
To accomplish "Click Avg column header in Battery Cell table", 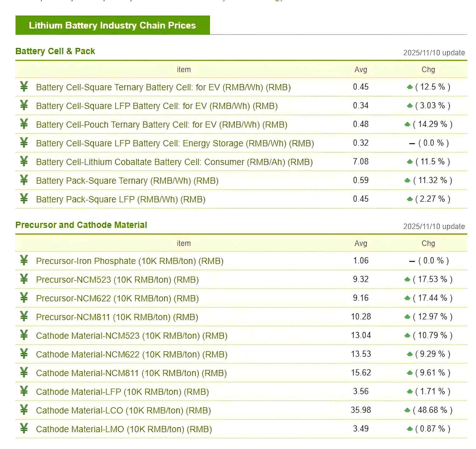I will pyautogui.click(x=361, y=70).
